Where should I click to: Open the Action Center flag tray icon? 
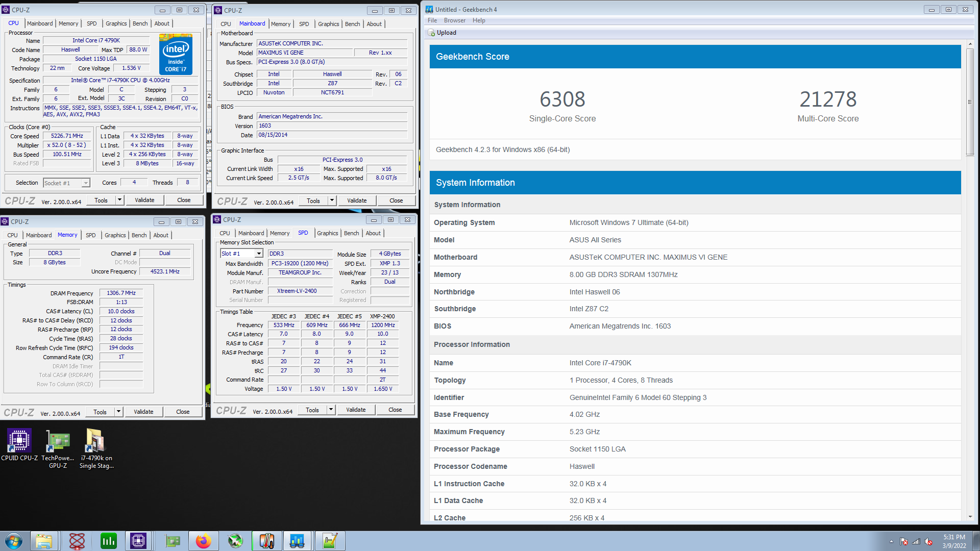[904, 542]
